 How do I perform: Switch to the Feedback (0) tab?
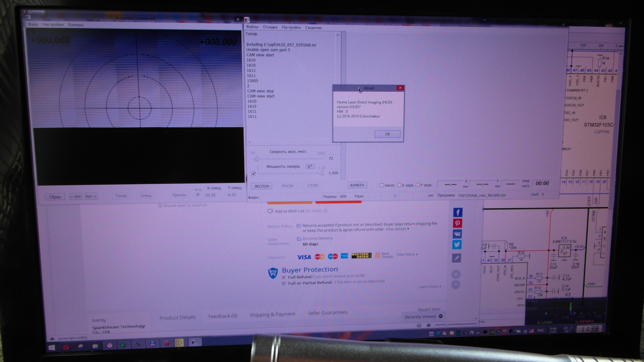pyautogui.click(x=223, y=316)
